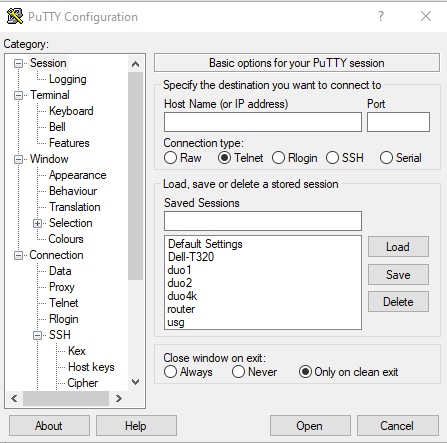This screenshot has width=447, height=443.
Task: Click the Delete button
Action: (398, 302)
